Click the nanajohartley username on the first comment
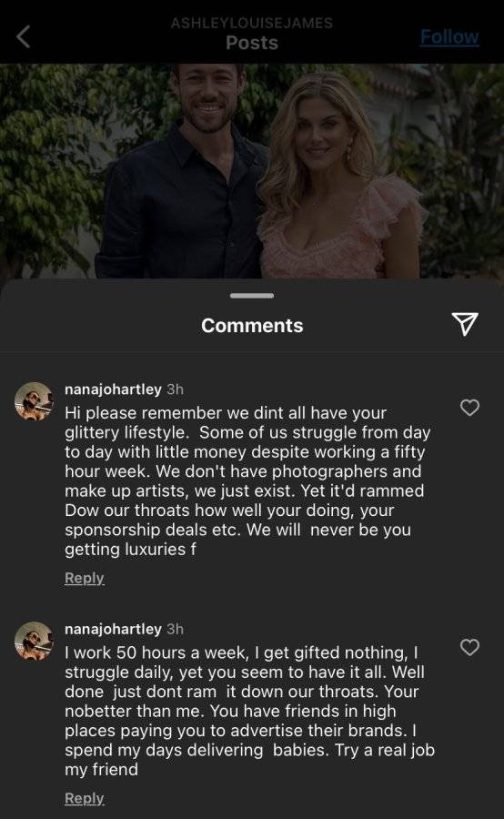The height and width of the screenshot is (819, 504). 114,389
